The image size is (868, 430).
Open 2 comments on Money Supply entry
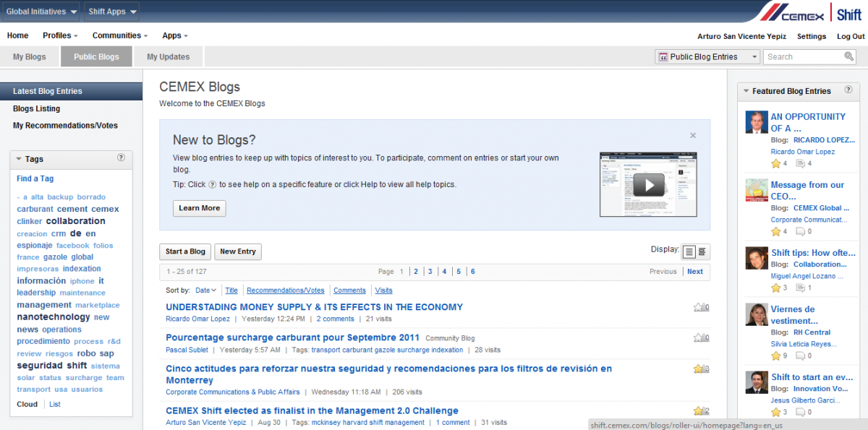pyautogui.click(x=336, y=319)
